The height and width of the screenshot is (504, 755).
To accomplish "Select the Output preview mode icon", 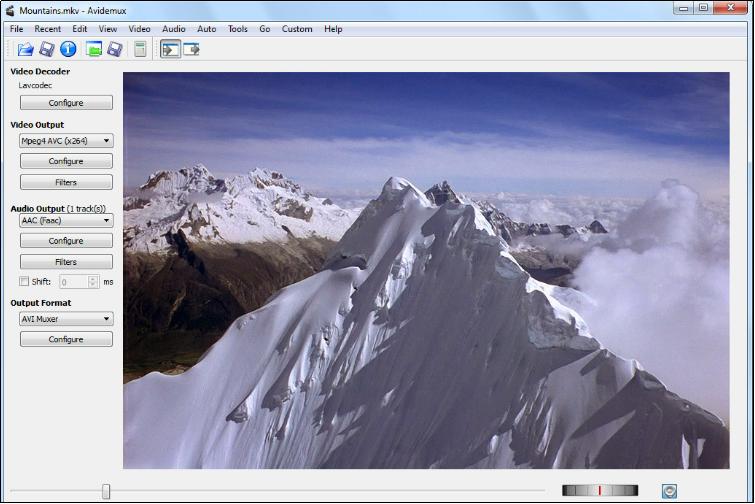I will click(x=191, y=49).
